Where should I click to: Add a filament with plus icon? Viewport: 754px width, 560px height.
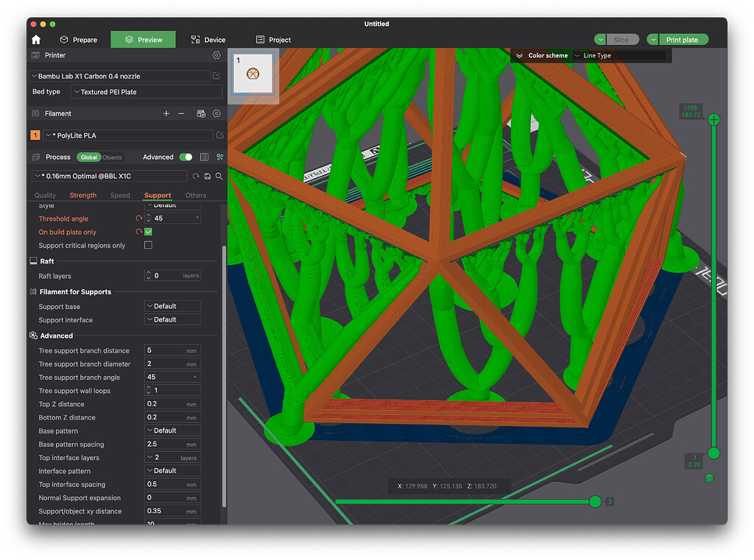click(x=166, y=113)
